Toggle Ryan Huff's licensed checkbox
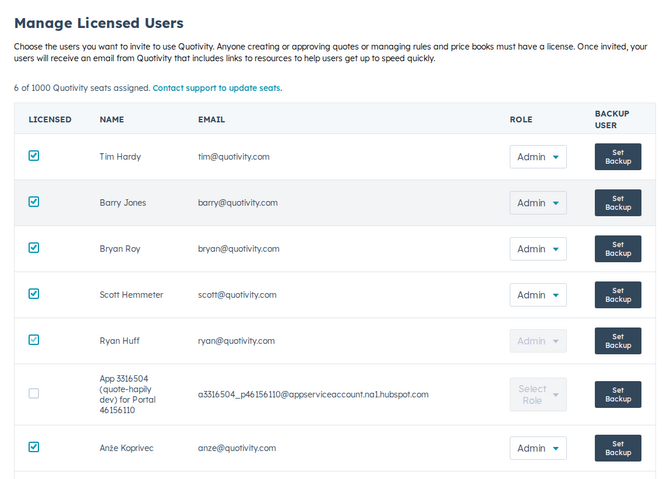Screen dimensions: 670x479 pyautogui.click(x=34, y=340)
